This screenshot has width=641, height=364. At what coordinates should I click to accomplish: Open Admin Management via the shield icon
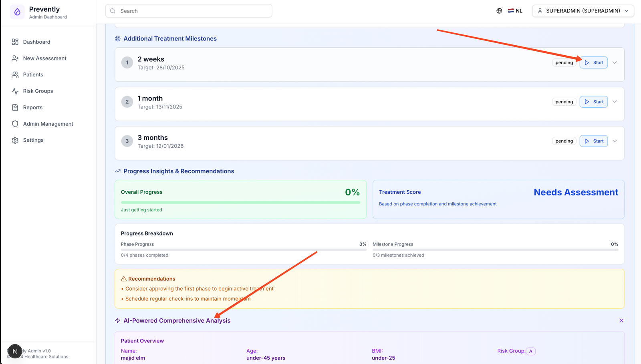click(15, 124)
